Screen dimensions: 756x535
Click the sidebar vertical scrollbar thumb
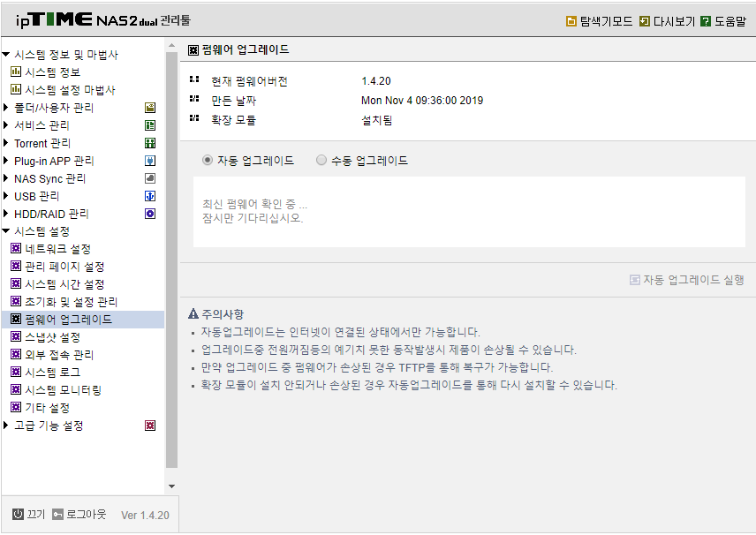(171, 260)
